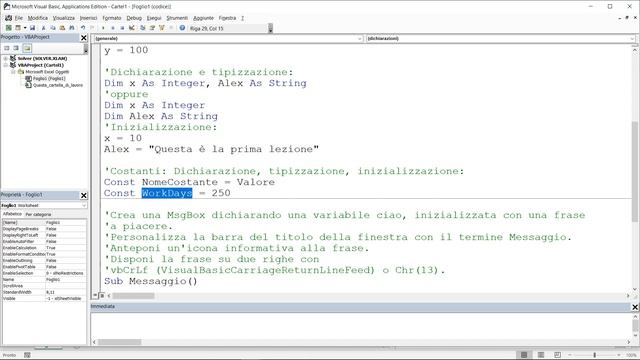This screenshot has height=360, width=640.
Task: Click the Full Module View button below the code
Action: [x=102, y=295]
